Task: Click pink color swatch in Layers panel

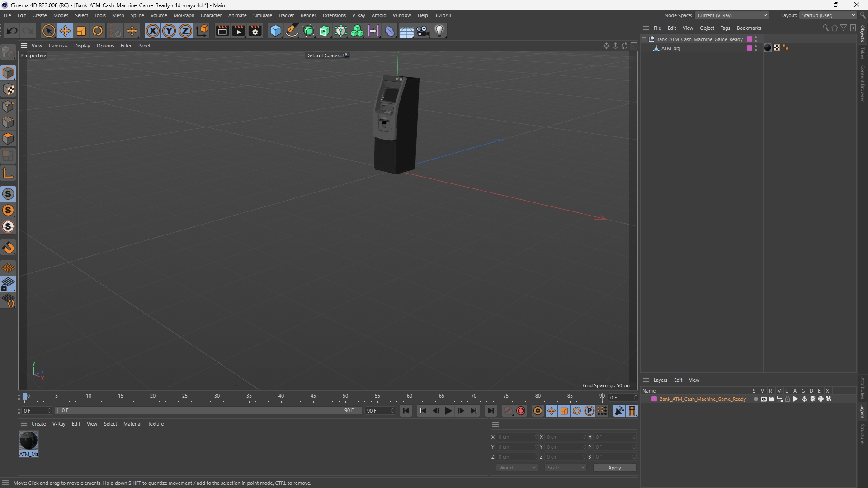Action: (x=654, y=399)
